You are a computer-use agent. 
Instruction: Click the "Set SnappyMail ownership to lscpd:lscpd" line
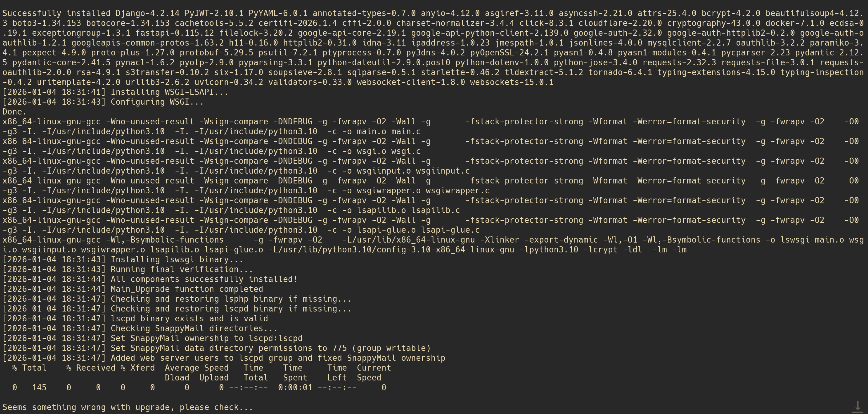pos(206,338)
